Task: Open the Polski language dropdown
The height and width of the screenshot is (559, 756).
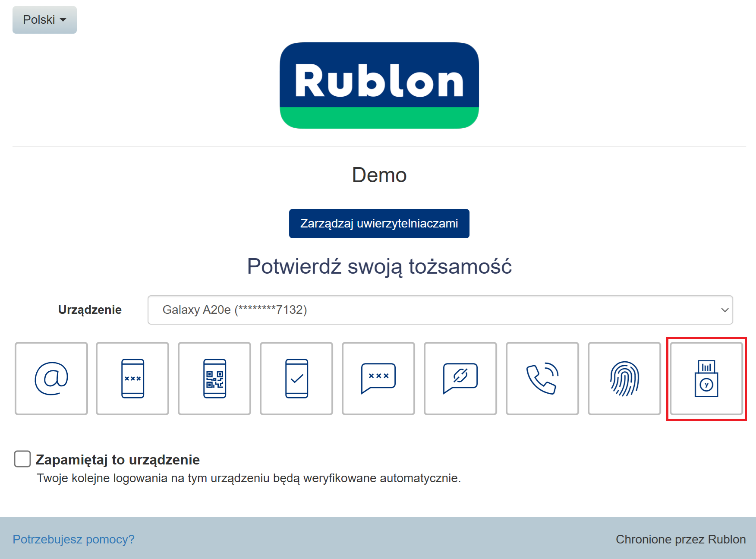Action: pos(44,20)
